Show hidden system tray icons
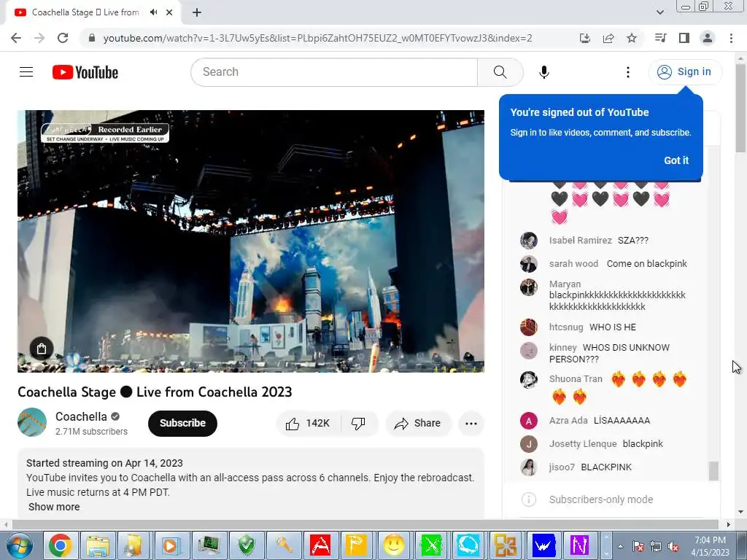Viewport: 747px width, 560px height. [620, 546]
